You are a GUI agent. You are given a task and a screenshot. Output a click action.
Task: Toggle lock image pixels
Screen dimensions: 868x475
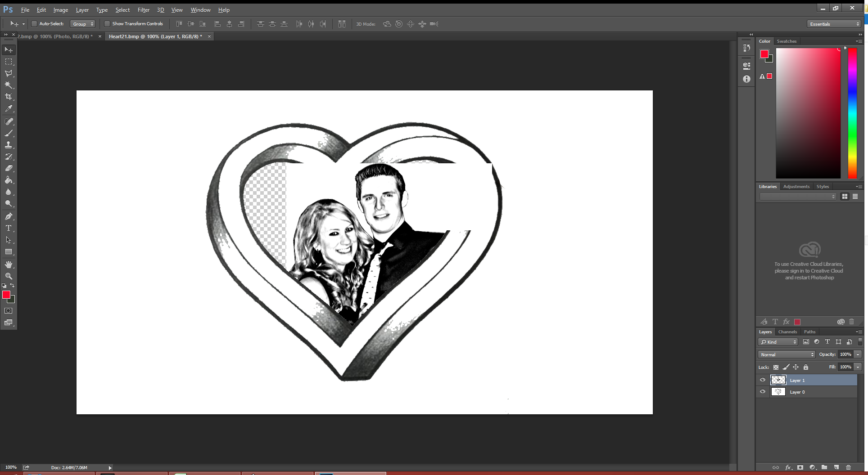coord(786,367)
